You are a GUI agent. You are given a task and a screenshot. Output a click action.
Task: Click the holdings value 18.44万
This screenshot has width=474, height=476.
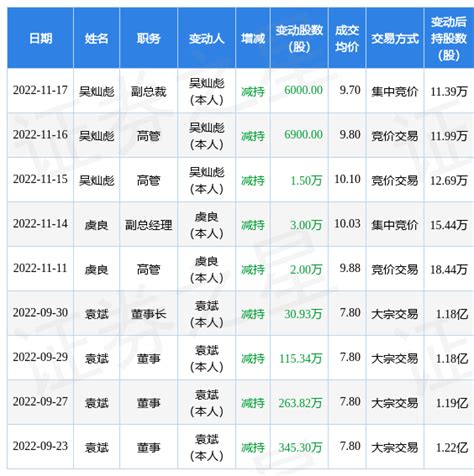449,269
